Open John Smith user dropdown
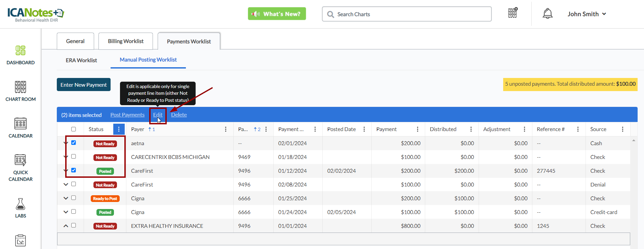The image size is (644, 249). click(x=587, y=14)
